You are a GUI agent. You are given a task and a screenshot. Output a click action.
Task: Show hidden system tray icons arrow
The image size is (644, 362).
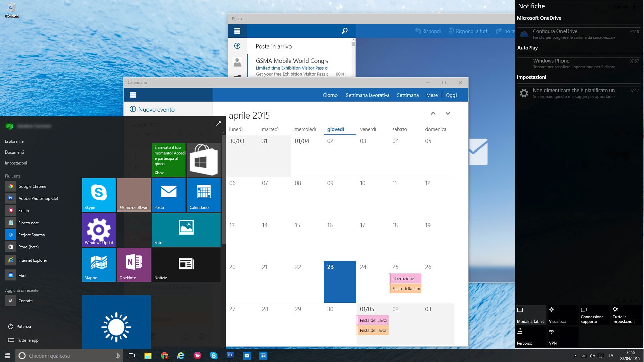tap(575, 356)
